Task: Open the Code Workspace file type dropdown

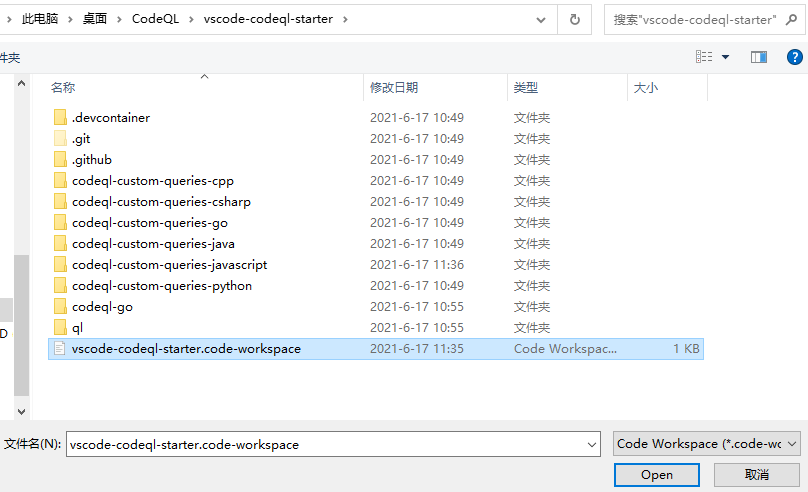Action: pos(792,444)
